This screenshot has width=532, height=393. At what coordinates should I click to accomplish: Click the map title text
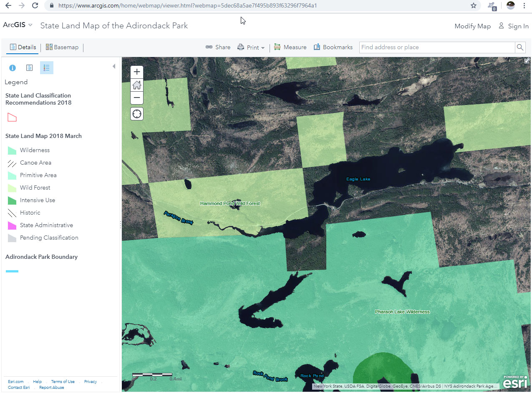114,25
